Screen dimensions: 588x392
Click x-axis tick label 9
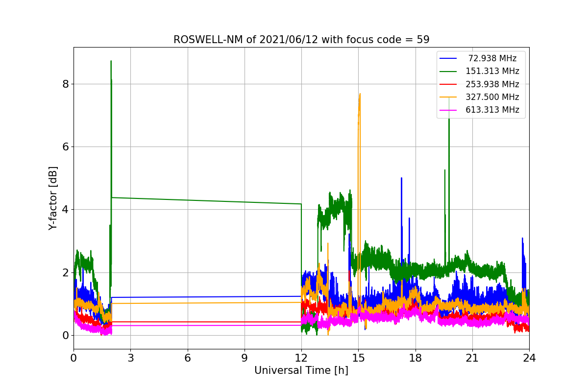coord(245,358)
